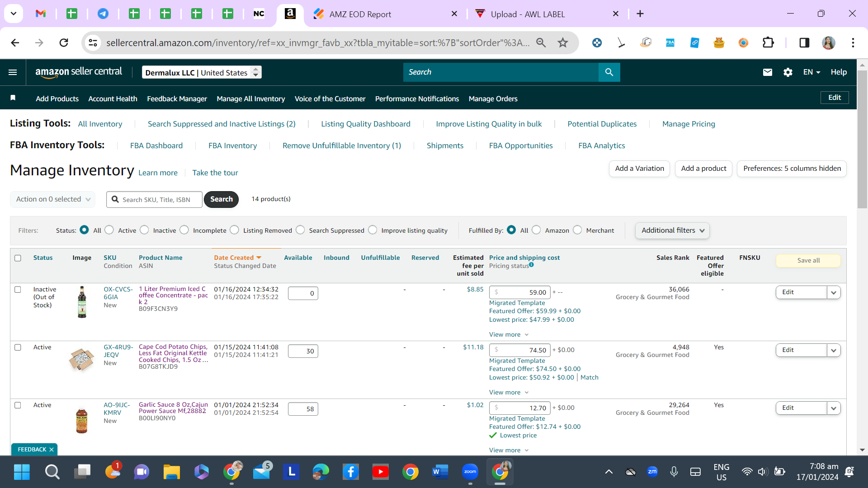The height and width of the screenshot is (488, 868).
Task: Open File Explorer from the taskbar
Action: click(x=172, y=472)
